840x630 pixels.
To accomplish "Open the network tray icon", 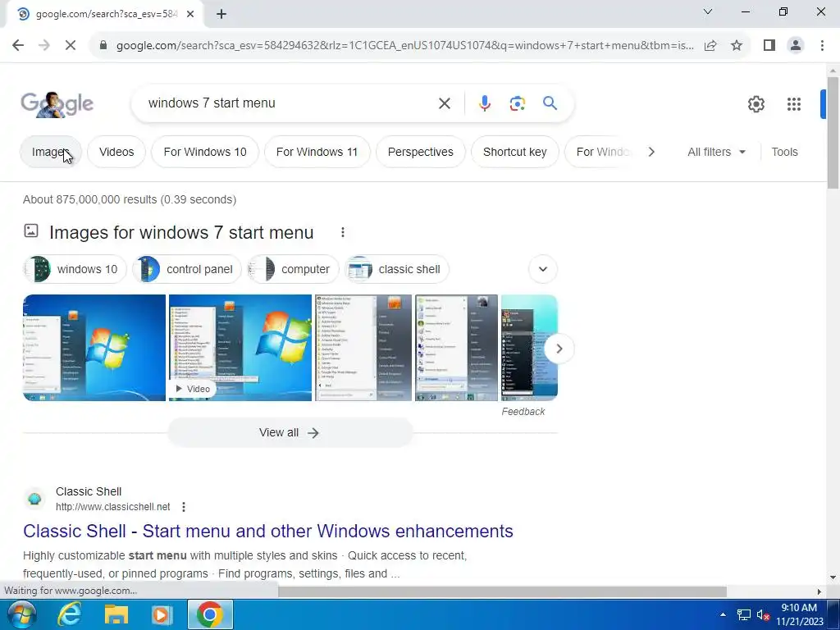I will coord(743,615).
